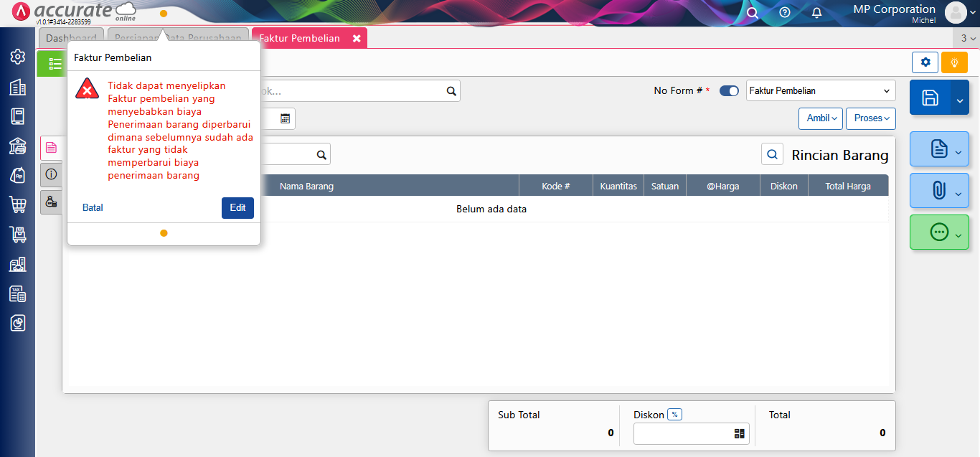Screen dimensions: 980x457
Task: Switch to the Dashboard tab
Action: [71, 38]
